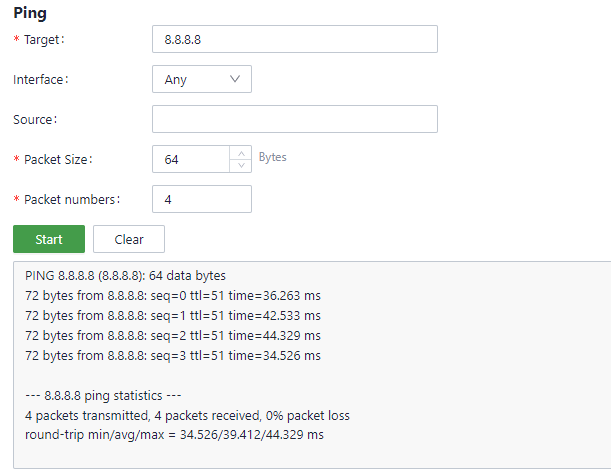Click the round-trip min/avg/max line
This screenshot has width=611, height=471.
tap(174, 435)
